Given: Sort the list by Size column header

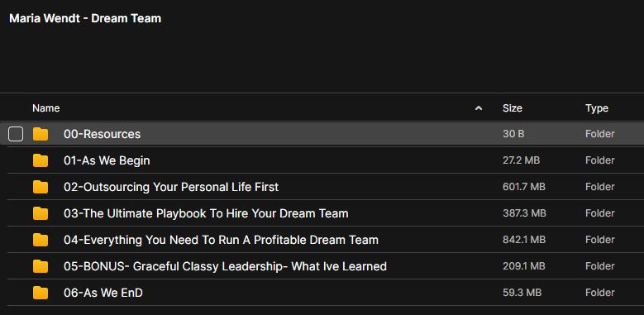Looking at the screenshot, I should 513,108.
